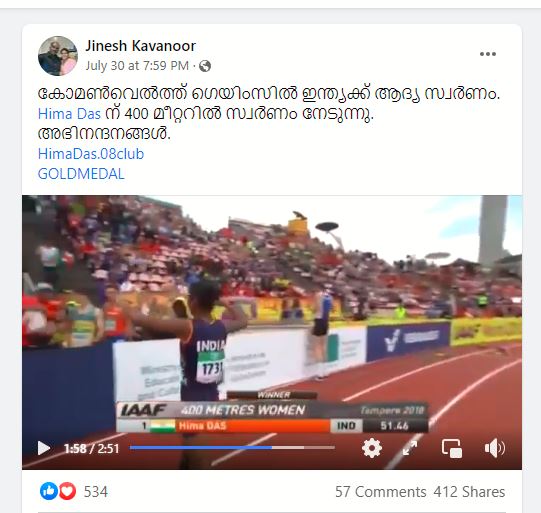Expand video to fullscreen

[410, 448]
